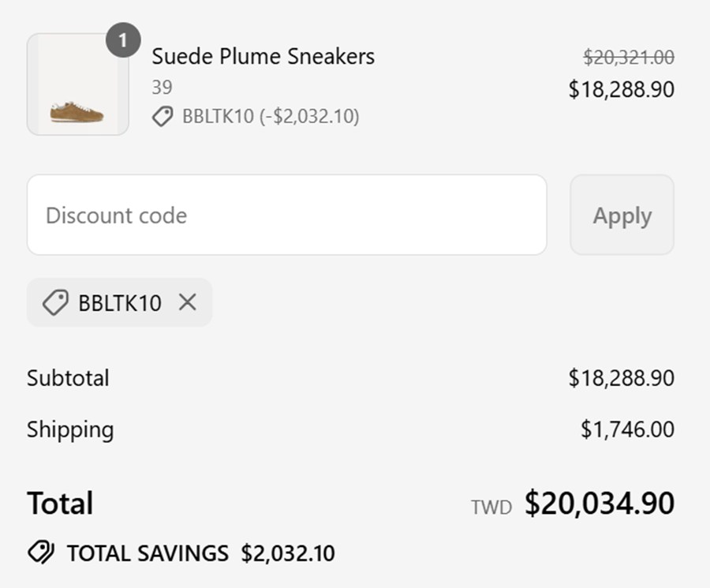
Task: Click the discounted $18,288.90 item price
Action: click(x=621, y=89)
